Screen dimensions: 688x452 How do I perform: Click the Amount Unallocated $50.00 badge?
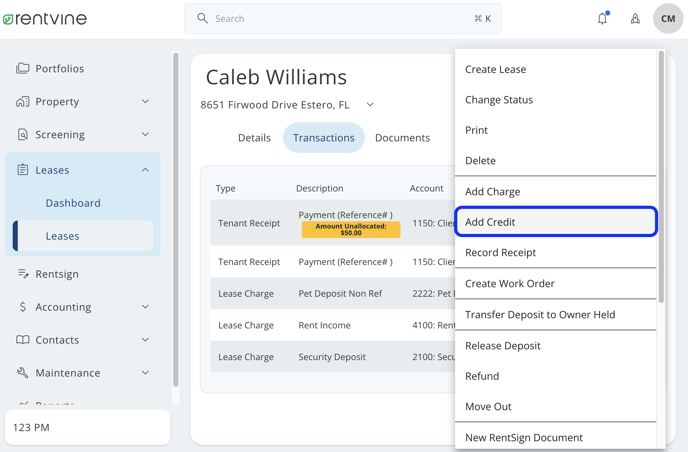(351, 229)
